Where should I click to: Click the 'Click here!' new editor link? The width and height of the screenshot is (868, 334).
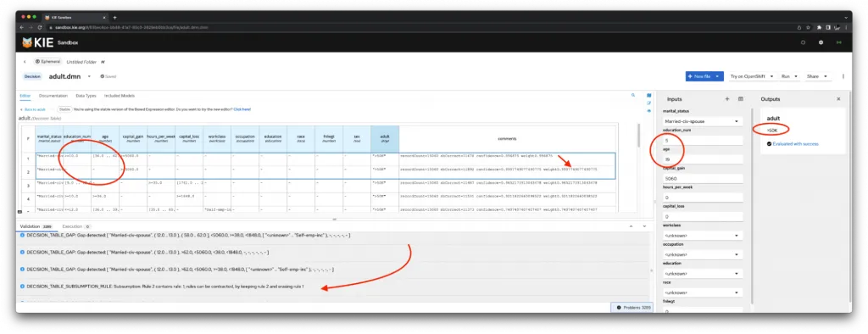pos(242,109)
